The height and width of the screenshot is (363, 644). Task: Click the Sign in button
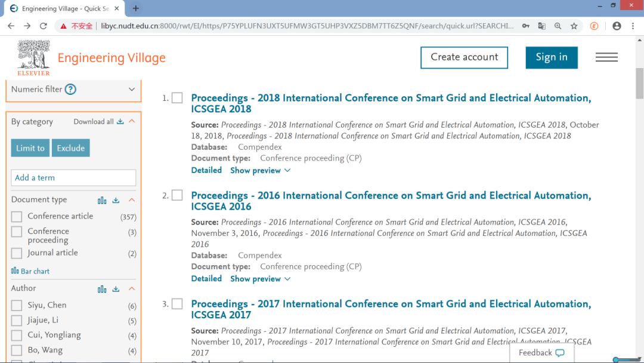[552, 57]
